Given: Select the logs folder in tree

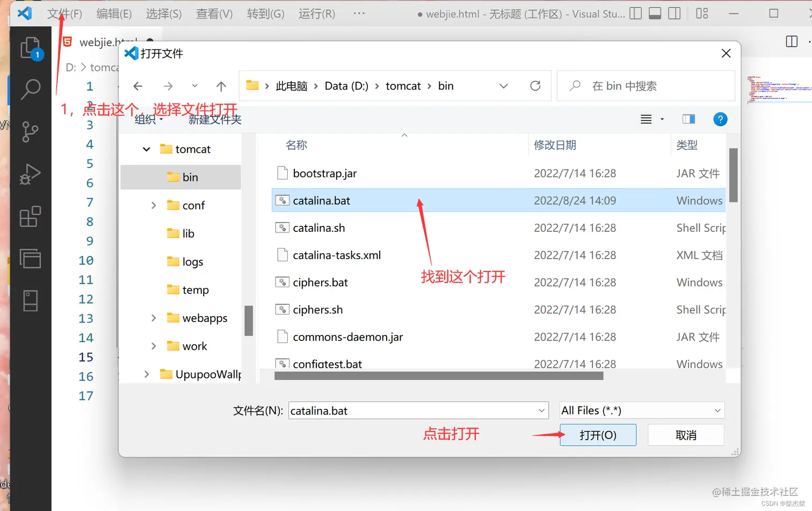Looking at the screenshot, I should point(185,261).
